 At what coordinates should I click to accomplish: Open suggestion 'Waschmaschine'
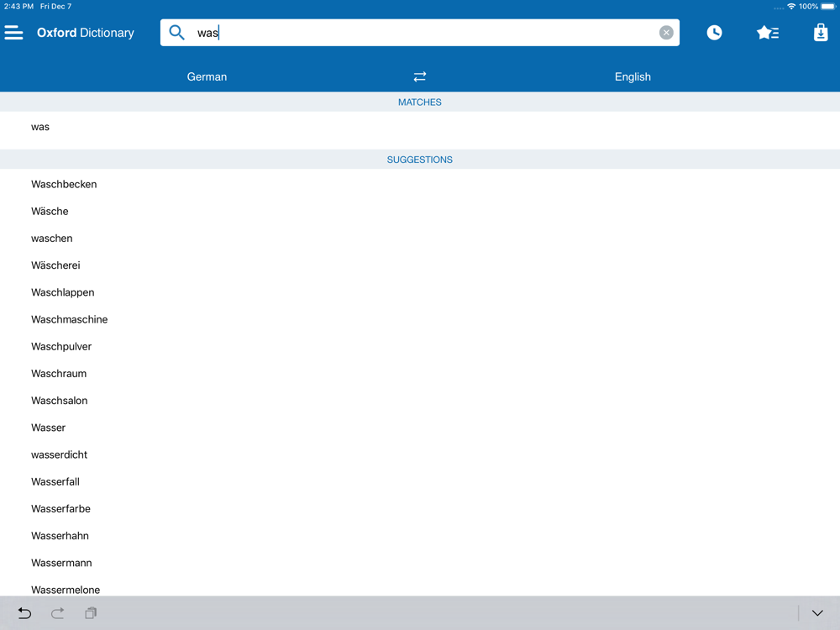click(420, 319)
